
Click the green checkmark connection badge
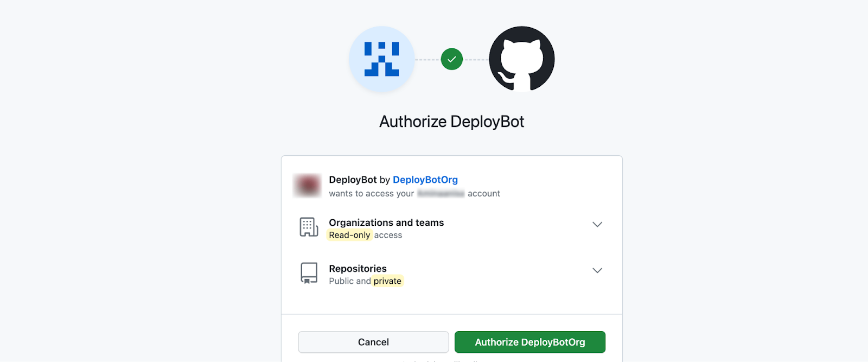452,59
